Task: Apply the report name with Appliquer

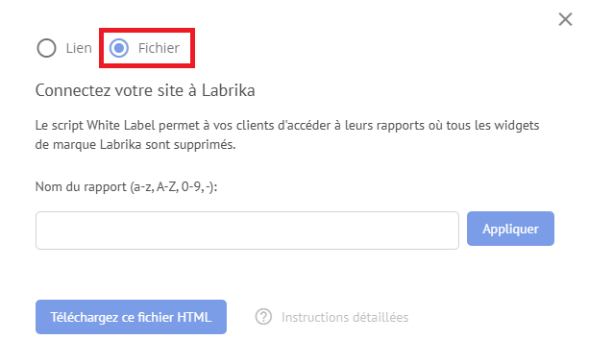Action: [510, 229]
